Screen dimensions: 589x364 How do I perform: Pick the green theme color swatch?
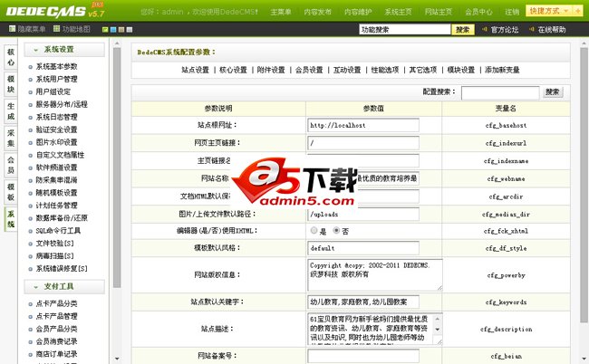tap(105, 30)
